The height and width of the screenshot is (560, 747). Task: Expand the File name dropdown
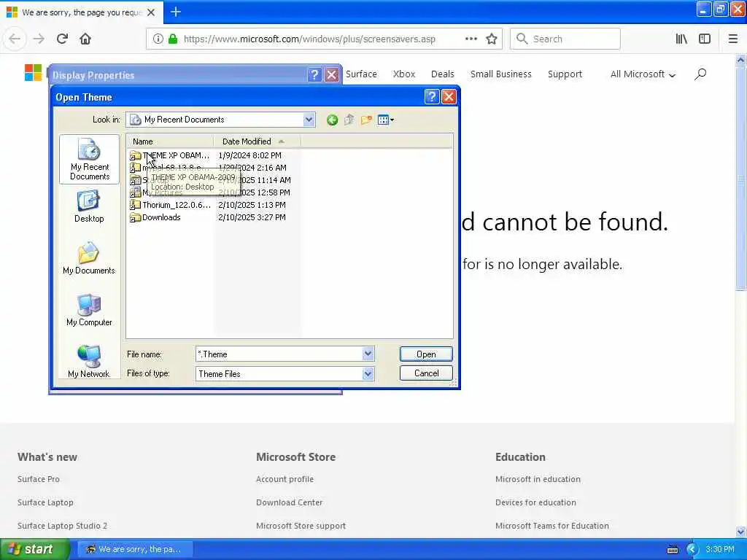(368, 354)
